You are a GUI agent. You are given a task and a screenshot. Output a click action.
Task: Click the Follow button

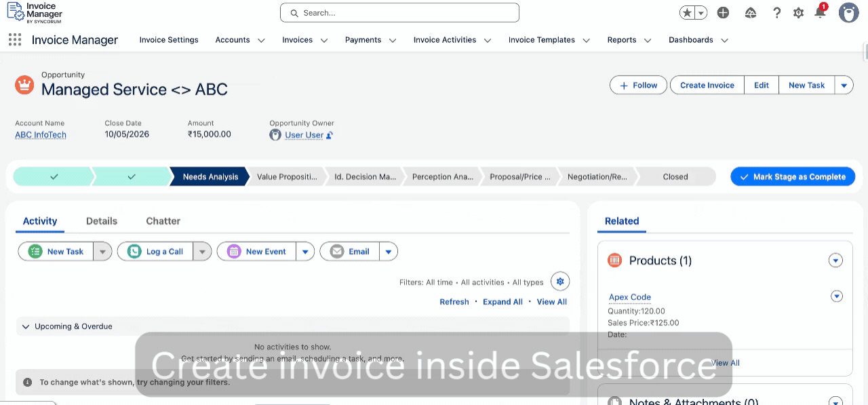(638, 85)
